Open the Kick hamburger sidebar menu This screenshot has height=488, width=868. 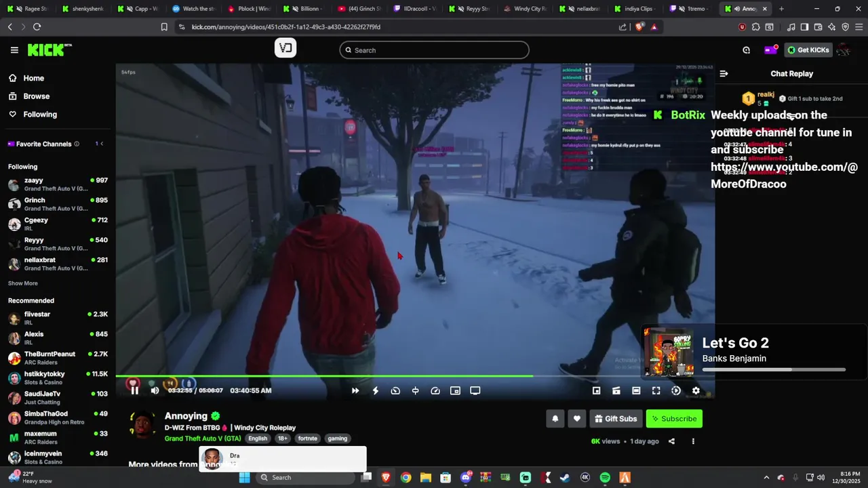tap(14, 50)
